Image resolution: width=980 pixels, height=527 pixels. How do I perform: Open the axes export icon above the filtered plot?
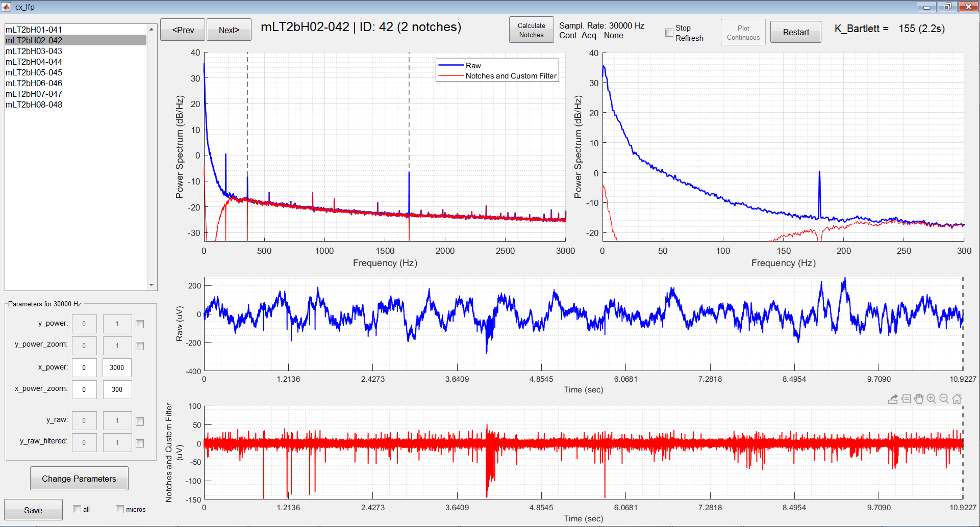pyautogui.click(x=893, y=399)
